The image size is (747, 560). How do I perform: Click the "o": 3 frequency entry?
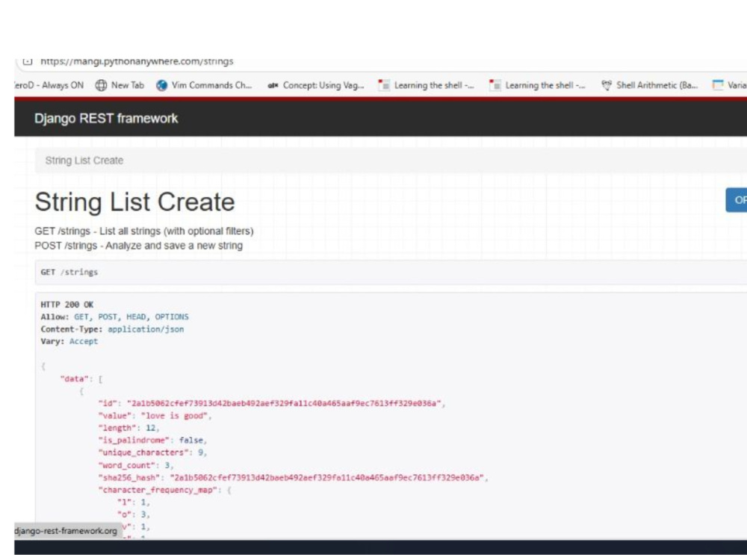pos(134,514)
